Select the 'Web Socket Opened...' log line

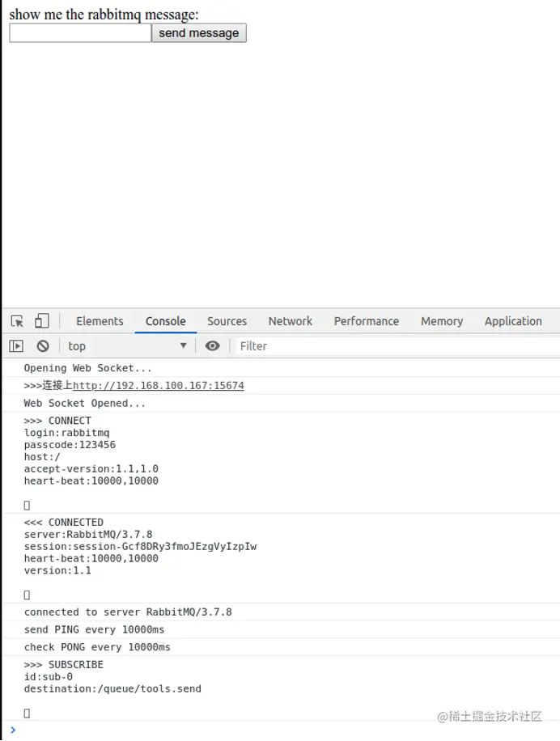[x=85, y=403]
